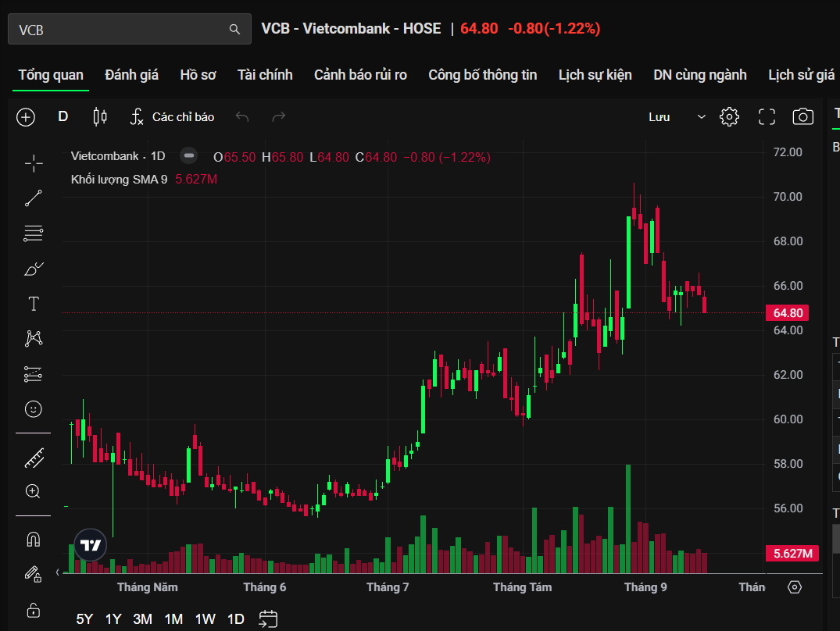Set the chart range to 3M
The height and width of the screenshot is (631, 840).
(x=142, y=619)
